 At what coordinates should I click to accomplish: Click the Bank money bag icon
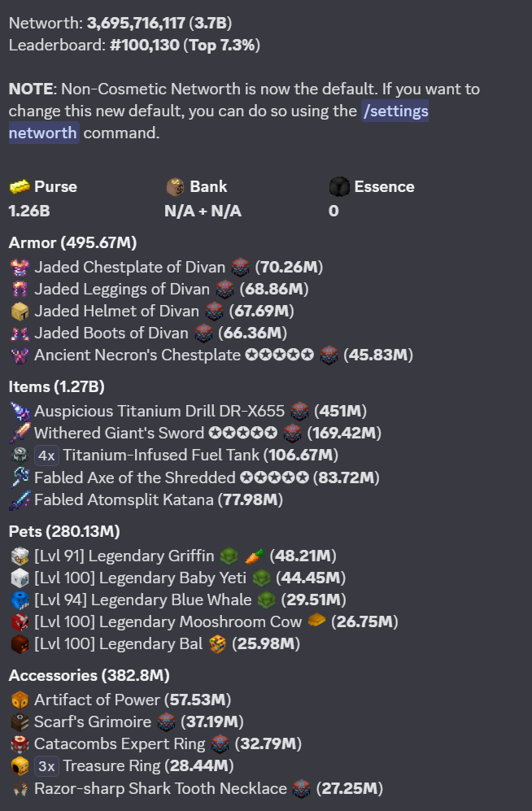(175, 187)
